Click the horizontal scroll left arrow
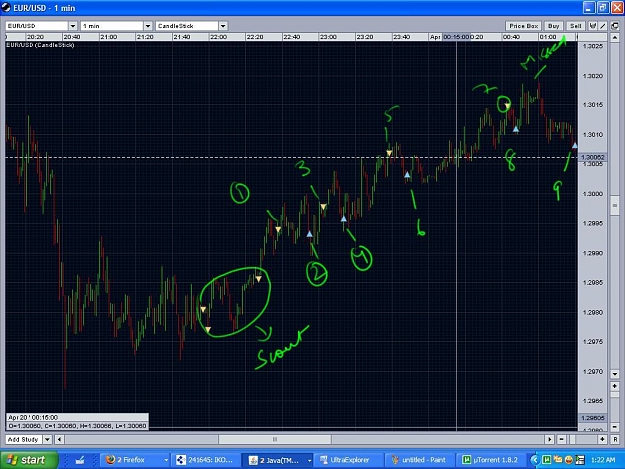 click(x=60, y=439)
